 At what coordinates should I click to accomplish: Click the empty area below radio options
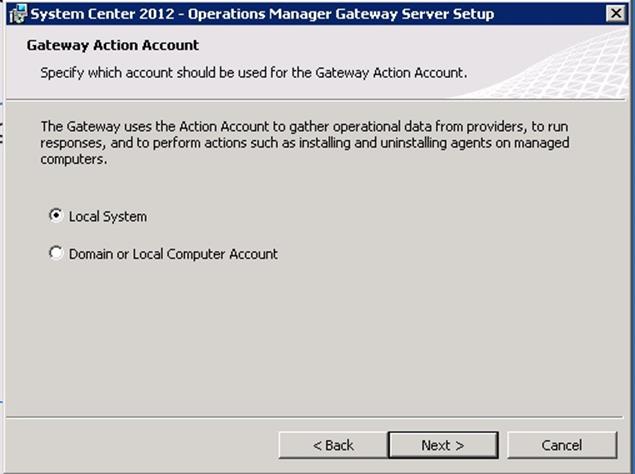pos(314,336)
